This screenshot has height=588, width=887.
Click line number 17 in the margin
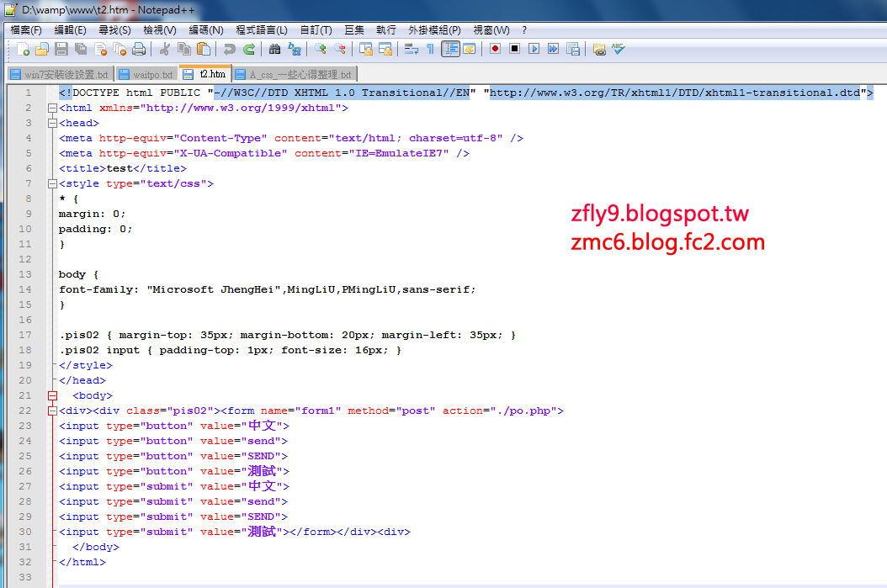25,336
